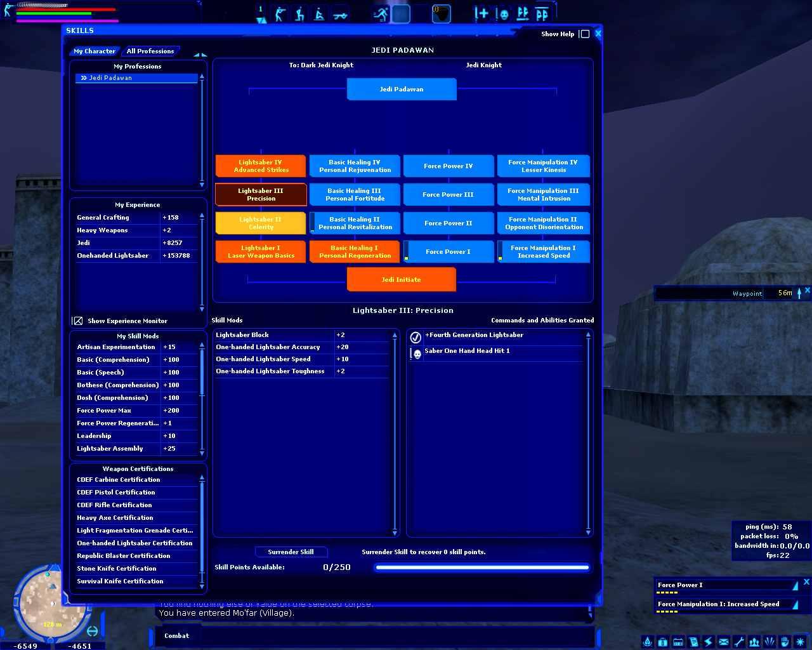Toggle the Show Help checkbox
The height and width of the screenshot is (650, 812).
click(585, 34)
